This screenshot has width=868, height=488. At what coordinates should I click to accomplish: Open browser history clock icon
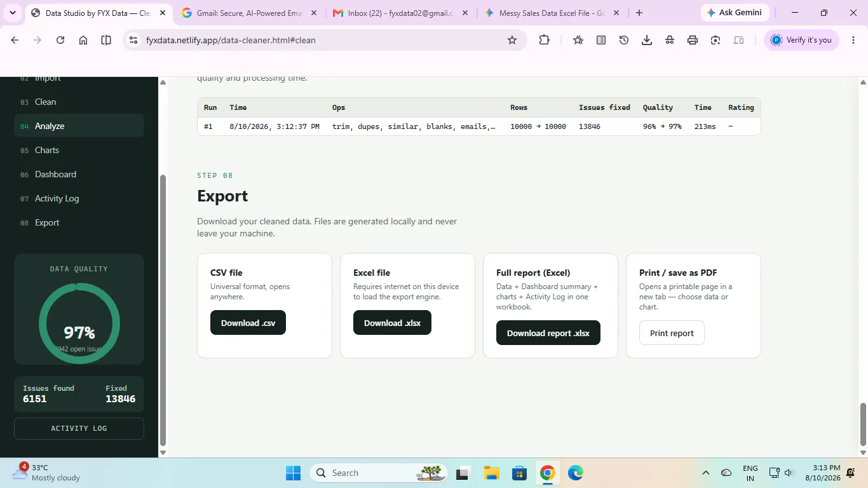[624, 40]
